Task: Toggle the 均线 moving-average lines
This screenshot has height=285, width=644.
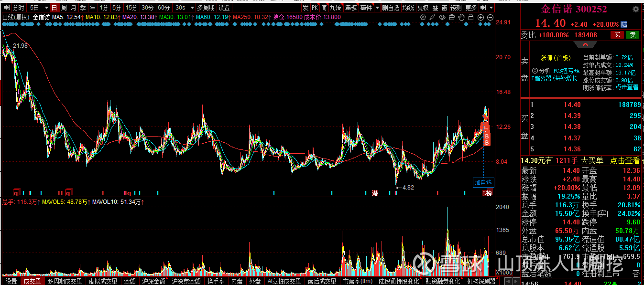Action: [x=408, y=8]
